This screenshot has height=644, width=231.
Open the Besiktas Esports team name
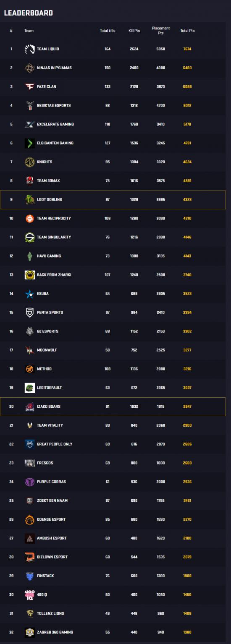pos(54,105)
